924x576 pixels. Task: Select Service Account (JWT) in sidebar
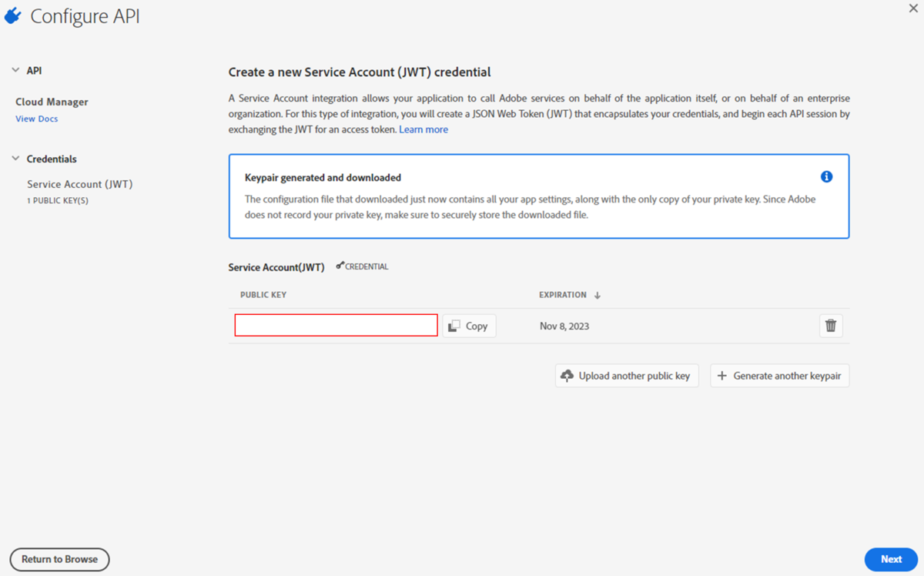tap(80, 184)
